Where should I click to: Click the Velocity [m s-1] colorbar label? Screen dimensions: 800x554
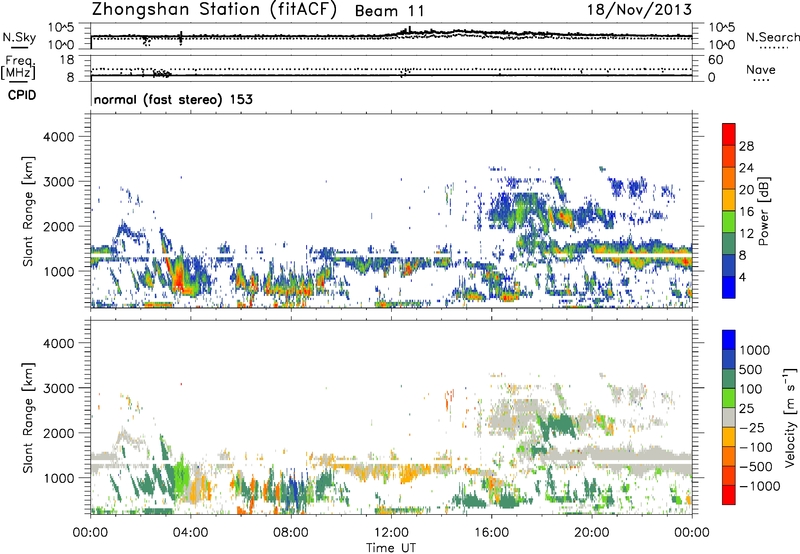pyautogui.click(x=790, y=417)
